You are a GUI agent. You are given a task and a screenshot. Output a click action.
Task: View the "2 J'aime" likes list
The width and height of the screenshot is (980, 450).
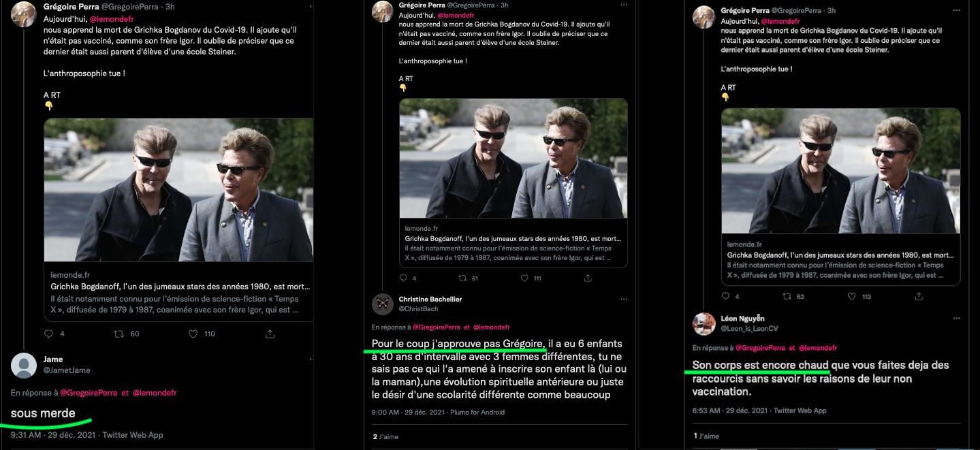tap(385, 436)
